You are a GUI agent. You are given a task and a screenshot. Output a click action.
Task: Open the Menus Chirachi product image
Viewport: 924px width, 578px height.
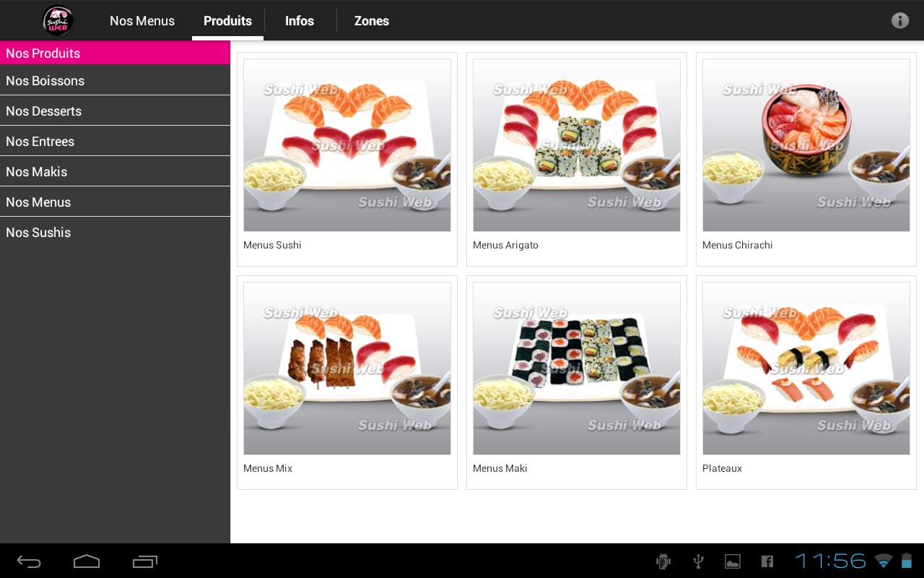tap(806, 145)
